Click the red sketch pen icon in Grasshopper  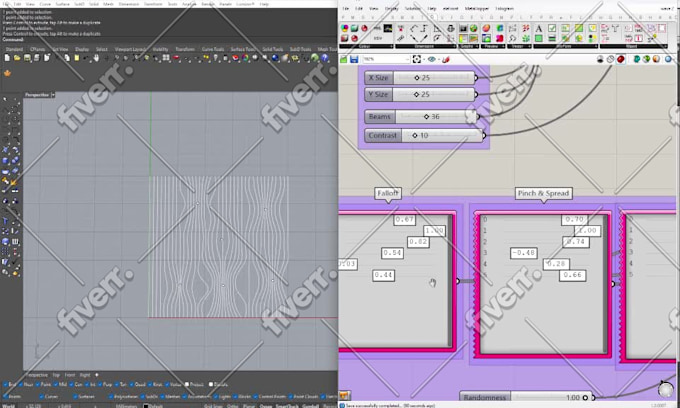[446, 59]
